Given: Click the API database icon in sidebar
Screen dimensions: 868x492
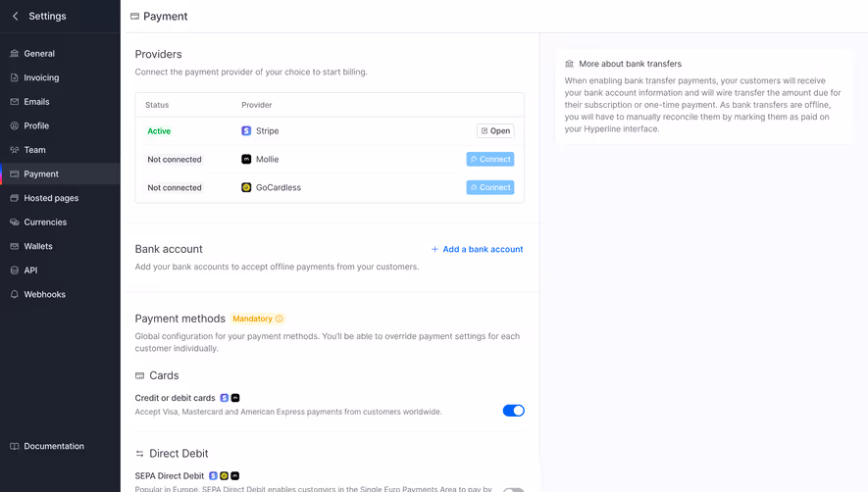Looking at the screenshot, I should 15,271.
